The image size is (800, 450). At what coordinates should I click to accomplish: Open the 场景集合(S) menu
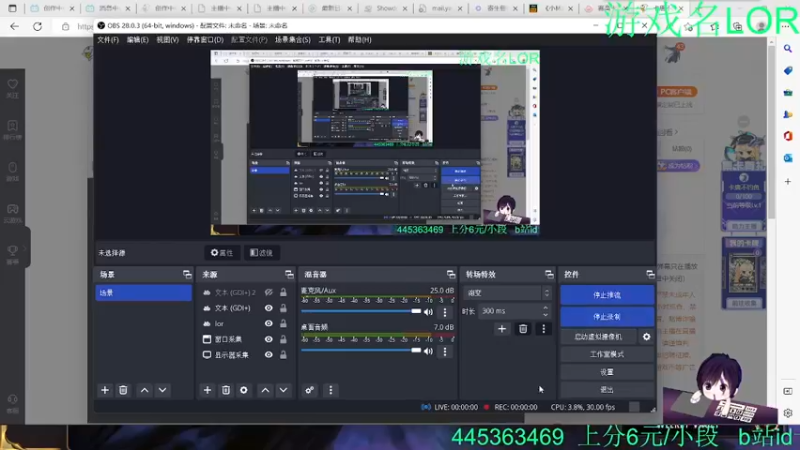[x=293, y=40]
